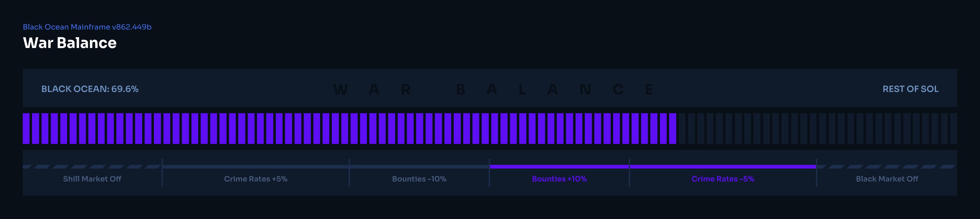
Task: Choose the Bounties -10% label
Action: pyautogui.click(x=419, y=179)
